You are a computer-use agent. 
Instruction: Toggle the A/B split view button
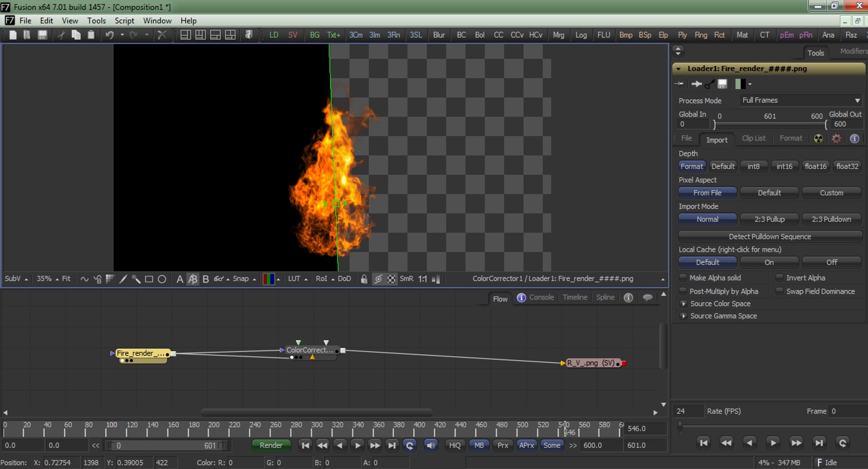click(x=193, y=279)
